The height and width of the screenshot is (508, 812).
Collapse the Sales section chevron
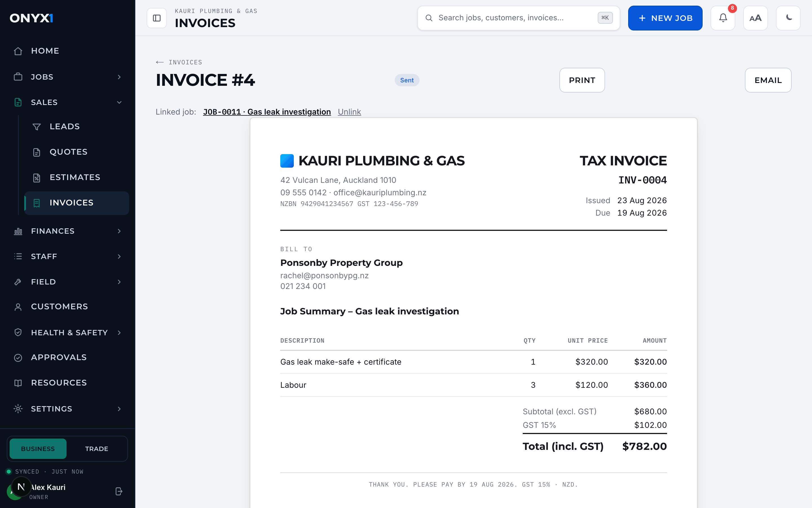point(119,102)
